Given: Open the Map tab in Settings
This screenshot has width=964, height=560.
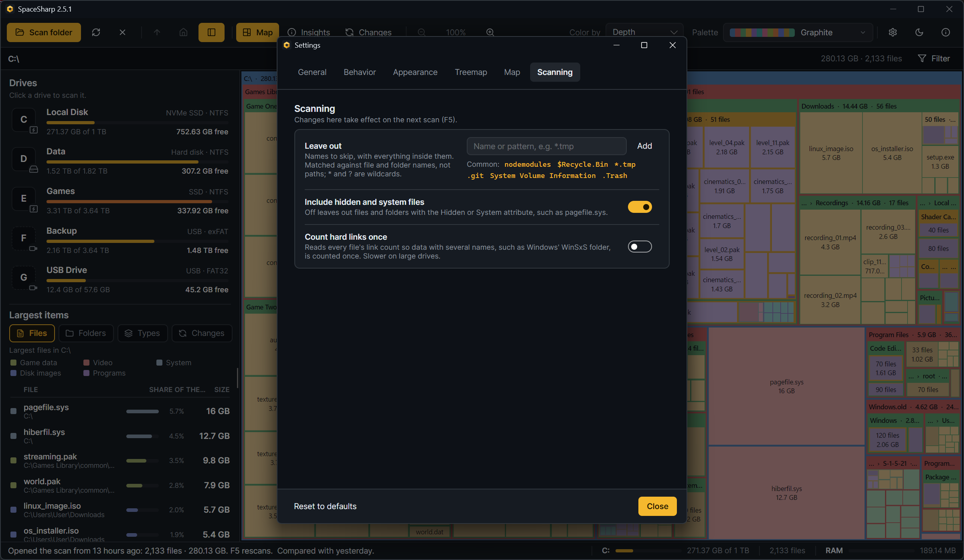Looking at the screenshot, I should point(512,72).
